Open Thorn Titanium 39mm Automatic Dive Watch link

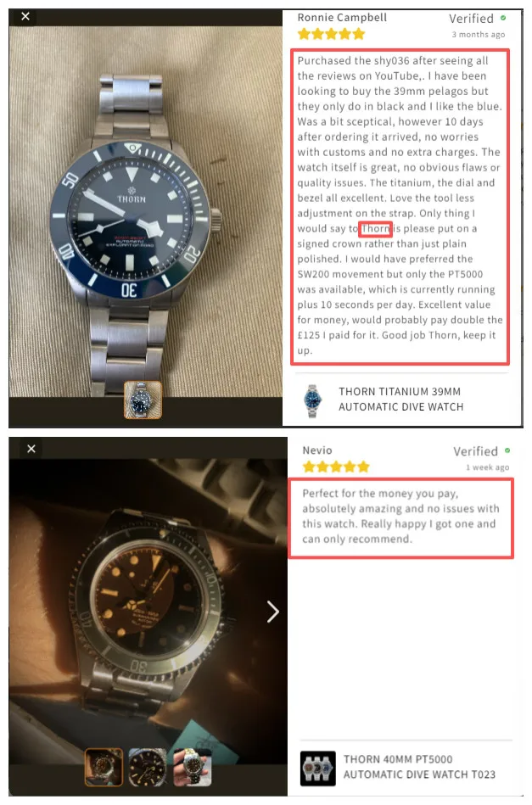[x=400, y=399]
